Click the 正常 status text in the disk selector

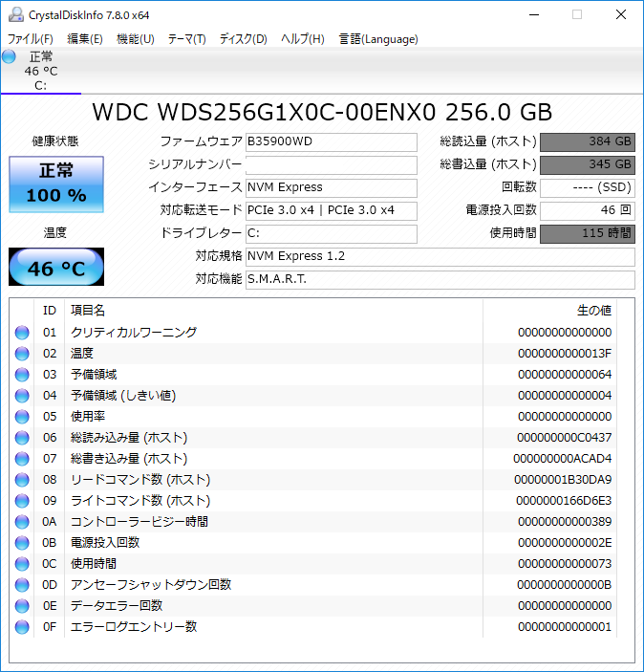(x=41, y=56)
